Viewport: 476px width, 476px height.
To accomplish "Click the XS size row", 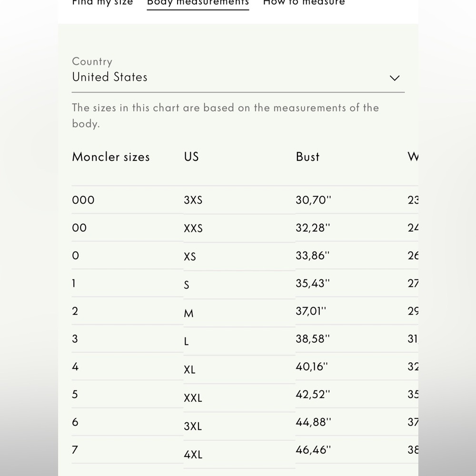I will (245, 256).
